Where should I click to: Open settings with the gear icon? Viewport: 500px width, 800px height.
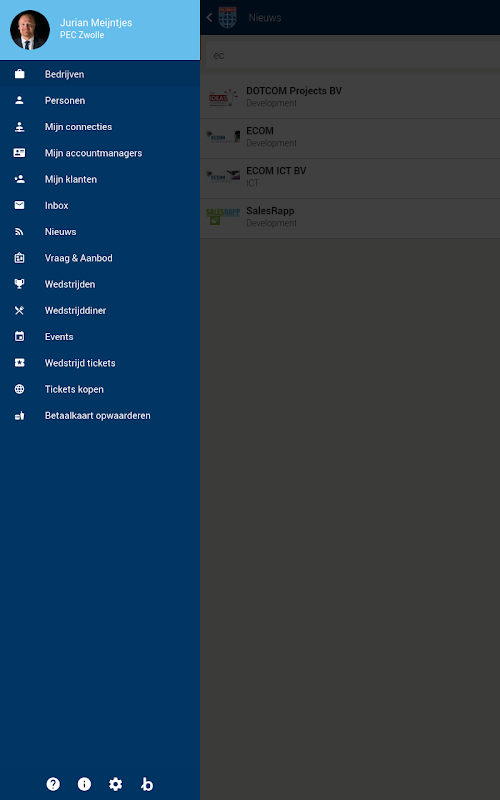tap(116, 784)
